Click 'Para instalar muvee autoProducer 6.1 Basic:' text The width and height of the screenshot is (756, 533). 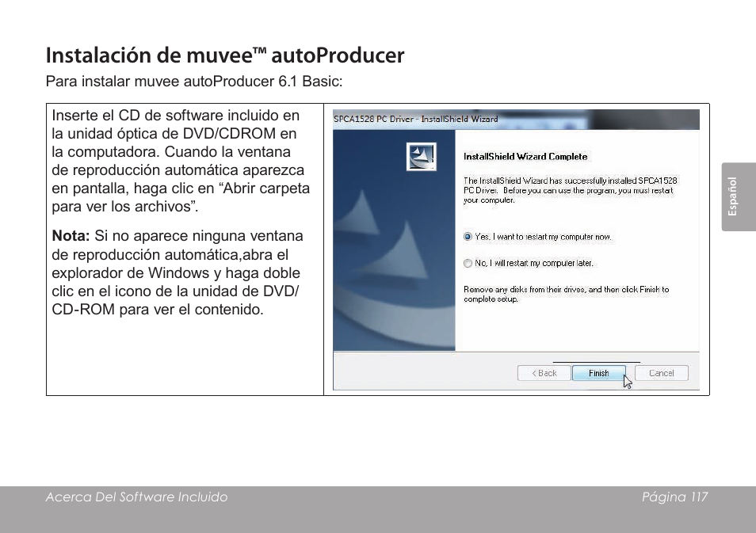tap(194, 81)
